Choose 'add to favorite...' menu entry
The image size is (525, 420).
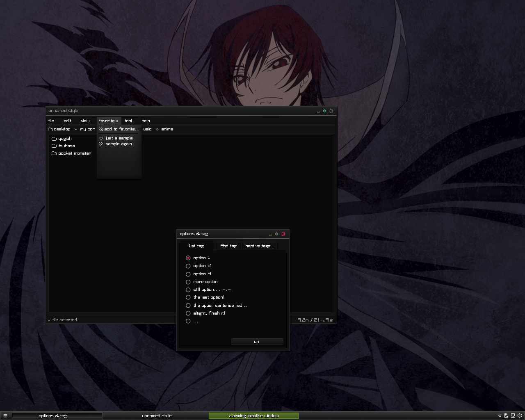(119, 129)
